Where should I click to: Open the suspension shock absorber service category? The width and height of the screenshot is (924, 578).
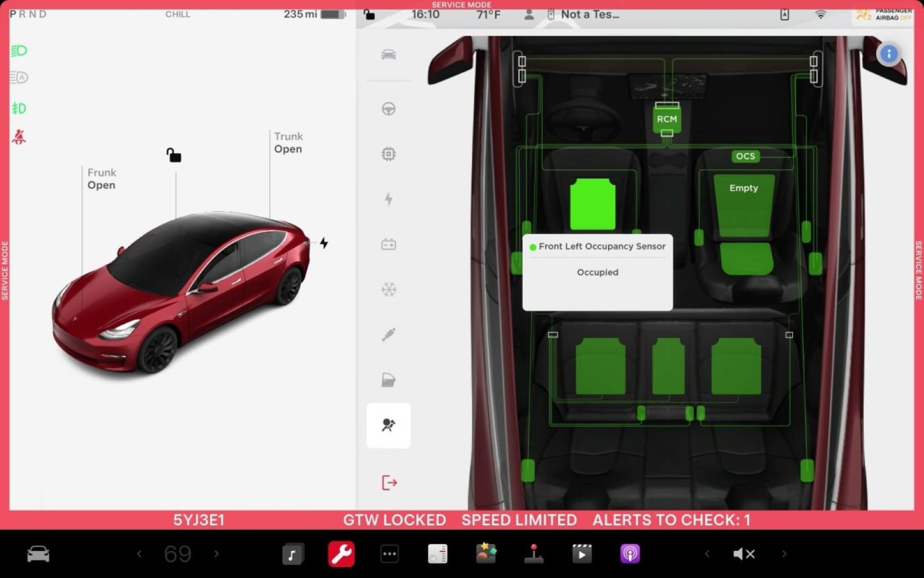click(389, 335)
